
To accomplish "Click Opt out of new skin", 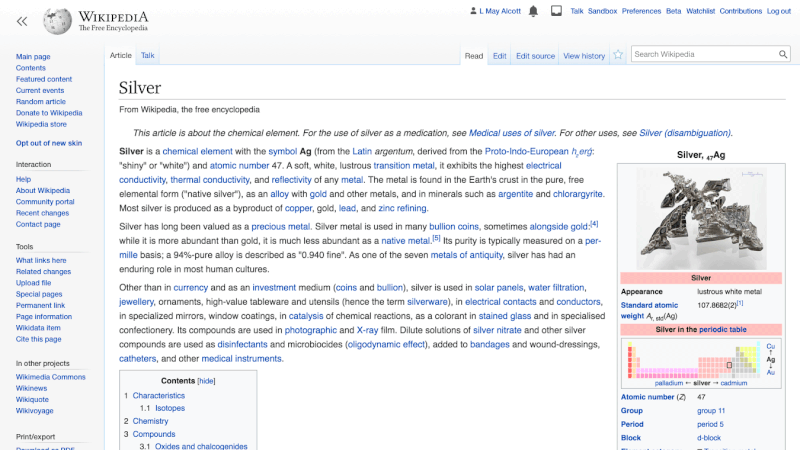I will pyautogui.click(x=49, y=143).
